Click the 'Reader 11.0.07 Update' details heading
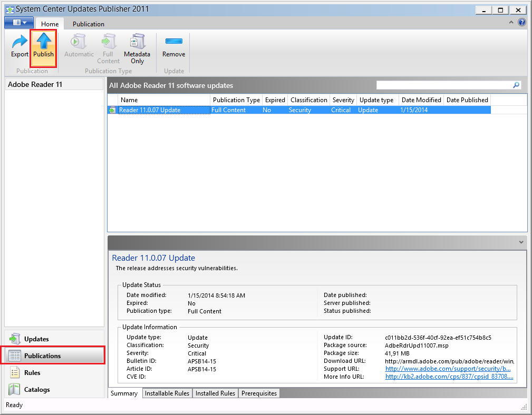The height and width of the screenshot is (415, 532). pyautogui.click(x=153, y=258)
